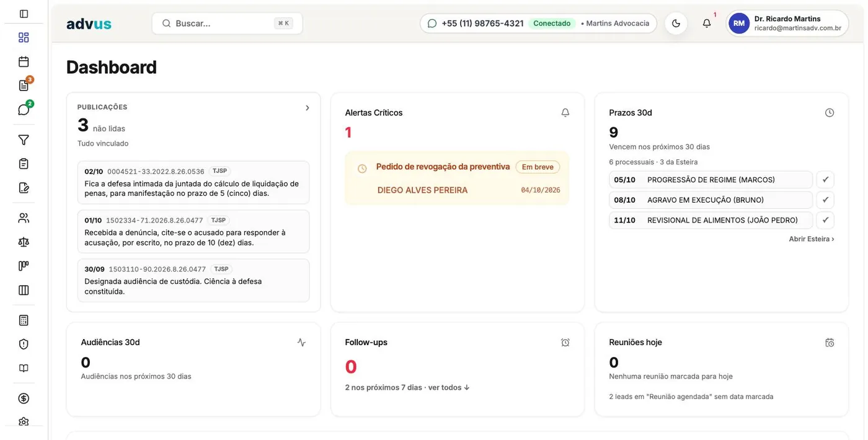Open publication 0004521-33.2022.8.26.0536 dated 02/10
The width and height of the screenshot is (868, 440).
[193, 182]
